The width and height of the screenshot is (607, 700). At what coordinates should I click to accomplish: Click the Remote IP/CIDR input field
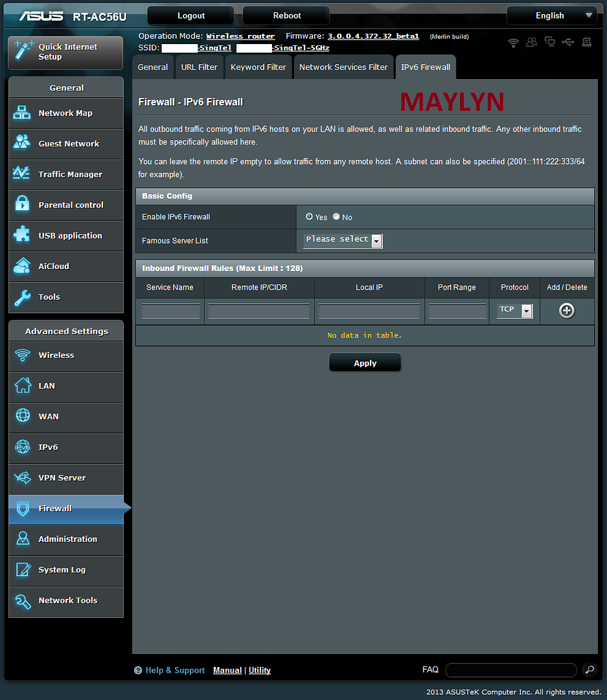[259, 312]
